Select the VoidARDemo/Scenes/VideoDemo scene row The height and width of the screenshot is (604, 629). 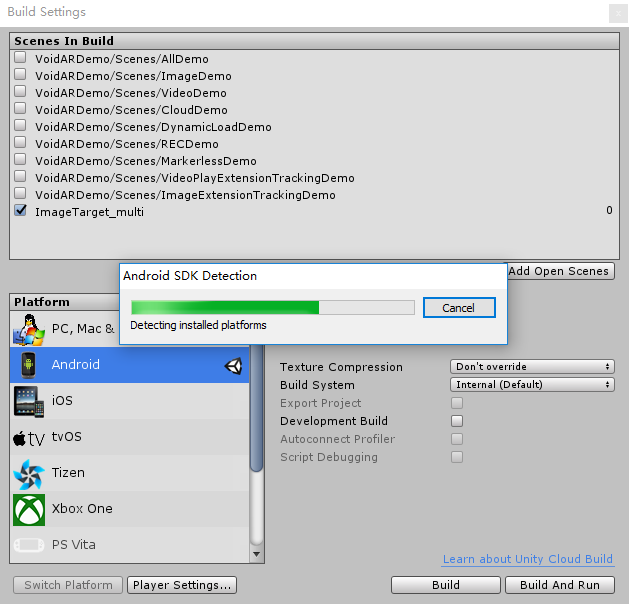click(x=314, y=93)
